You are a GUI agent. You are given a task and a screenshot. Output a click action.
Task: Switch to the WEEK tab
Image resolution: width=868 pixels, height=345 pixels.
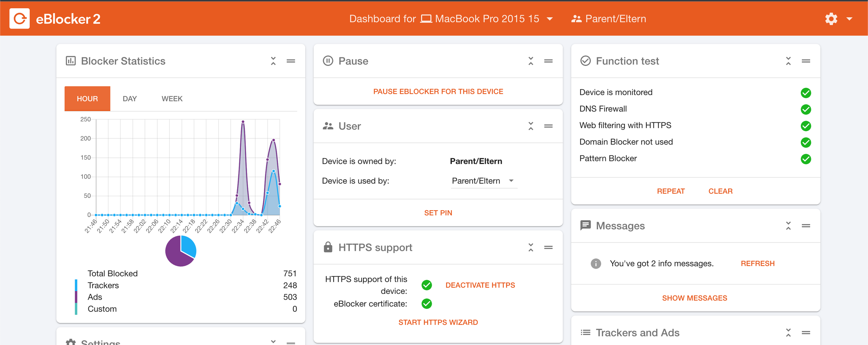pyautogui.click(x=172, y=98)
